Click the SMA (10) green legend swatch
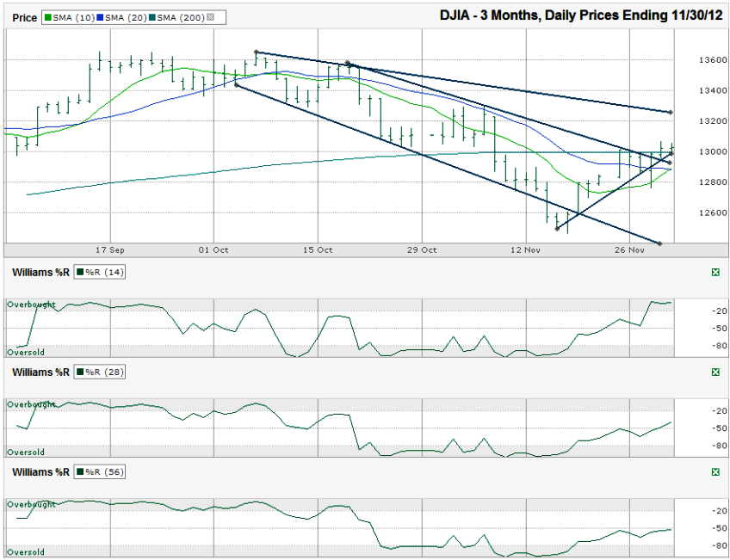Viewport: 730px width, 560px height. (x=47, y=18)
